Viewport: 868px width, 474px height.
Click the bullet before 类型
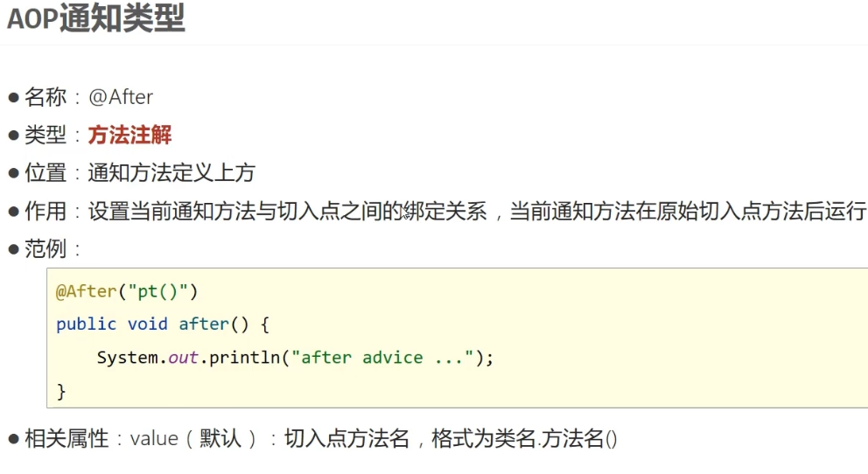14,136
